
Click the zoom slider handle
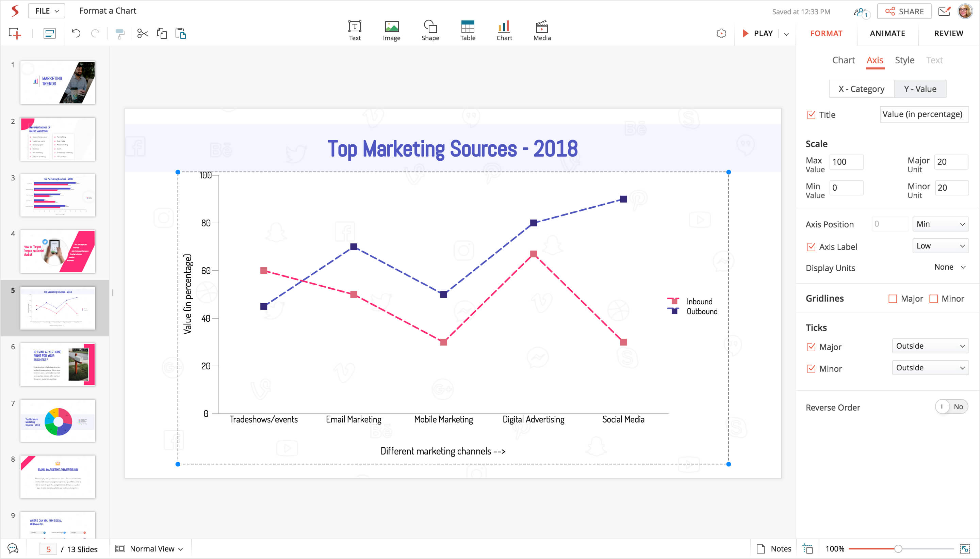[898, 549]
